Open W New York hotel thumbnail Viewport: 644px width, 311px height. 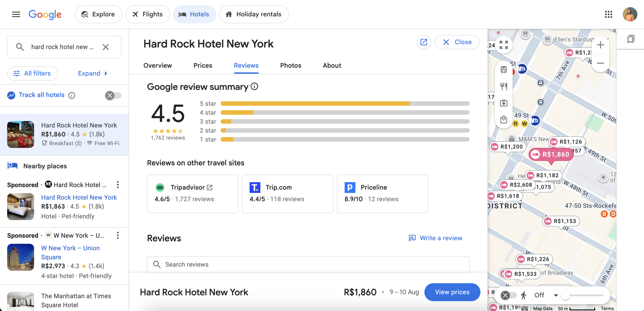21,257
